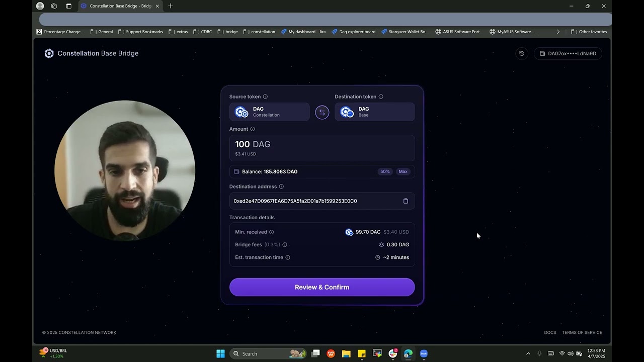Open the destination token DAG Base selector
Screen dimensions: 644x362
375,112
